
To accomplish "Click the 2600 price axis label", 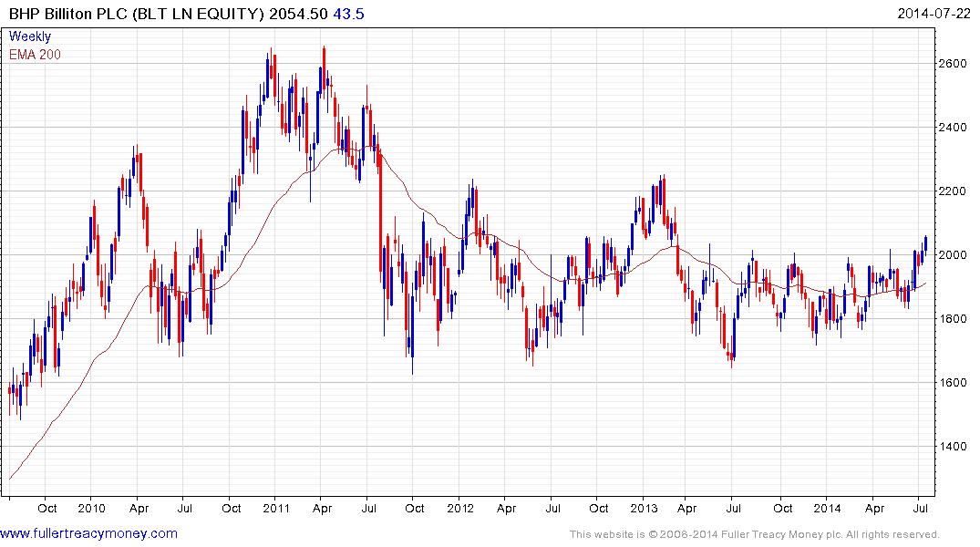I will (954, 64).
